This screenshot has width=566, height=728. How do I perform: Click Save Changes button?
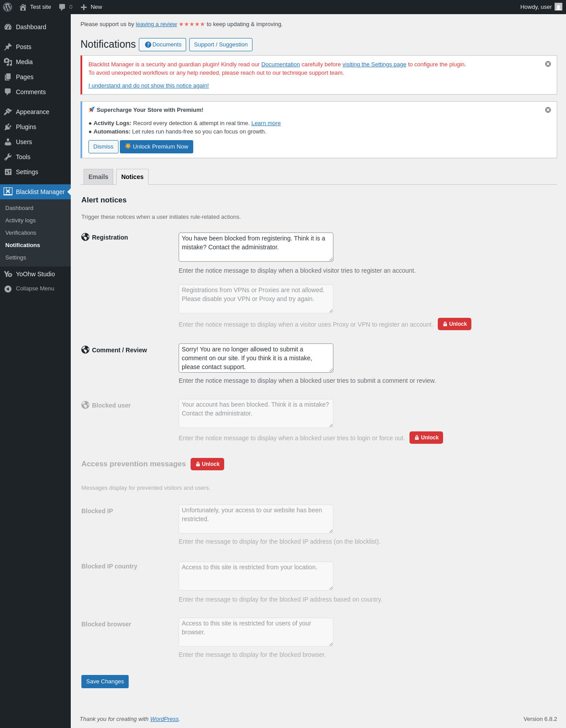(x=105, y=682)
